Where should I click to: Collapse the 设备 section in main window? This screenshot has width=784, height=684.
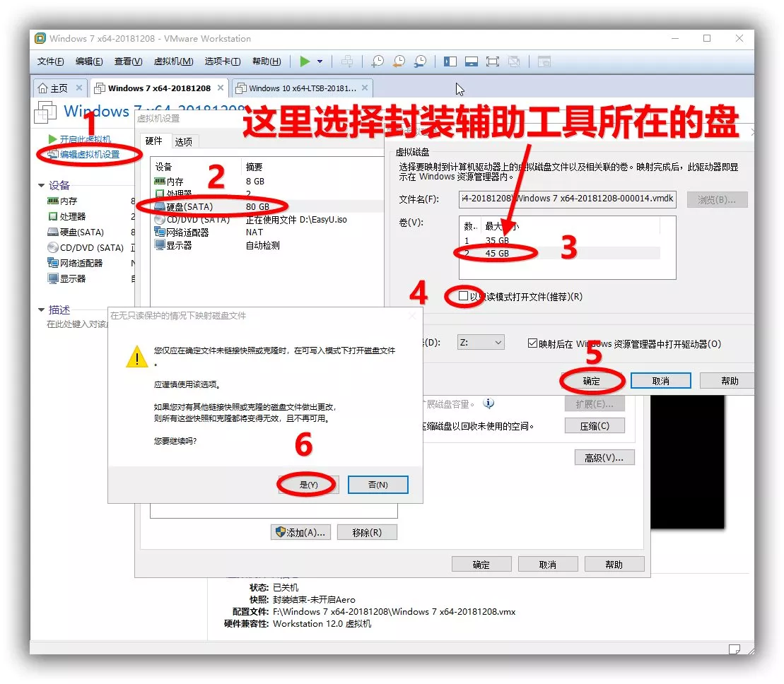pyautogui.click(x=42, y=185)
